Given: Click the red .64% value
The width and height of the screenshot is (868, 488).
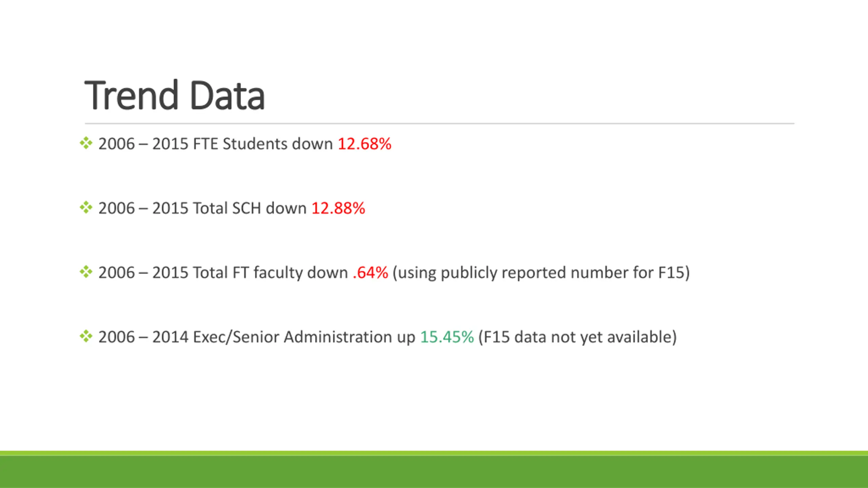Looking at the screenshot, I should tap(370, 272).
